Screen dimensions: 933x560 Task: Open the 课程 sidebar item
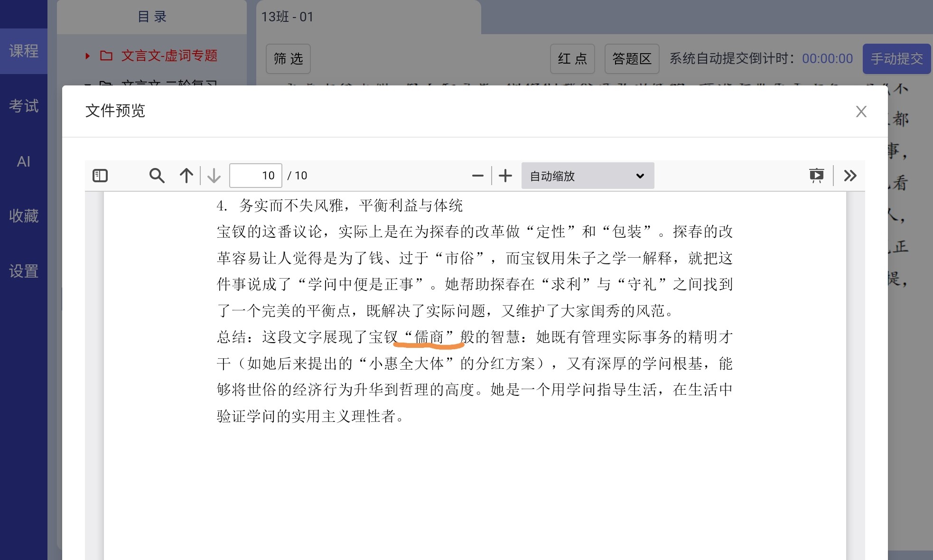(24, 51)
